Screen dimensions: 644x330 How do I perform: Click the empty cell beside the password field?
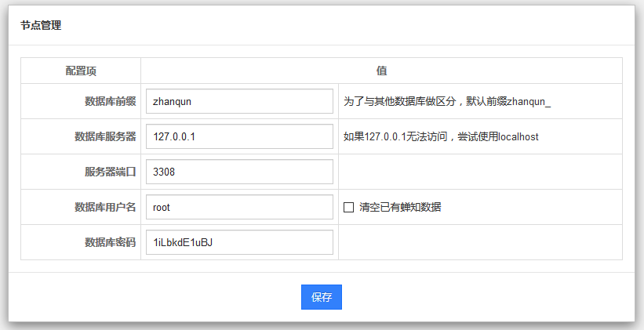pos(479,242)
